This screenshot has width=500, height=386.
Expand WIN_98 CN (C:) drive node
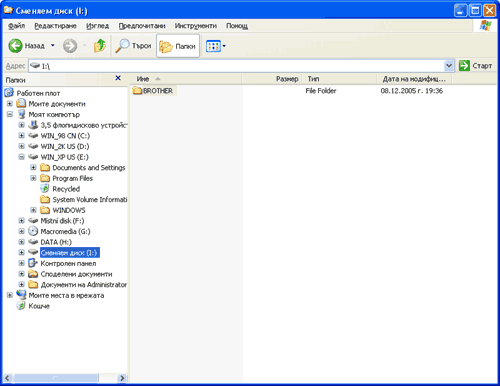[x=22, y=136]
